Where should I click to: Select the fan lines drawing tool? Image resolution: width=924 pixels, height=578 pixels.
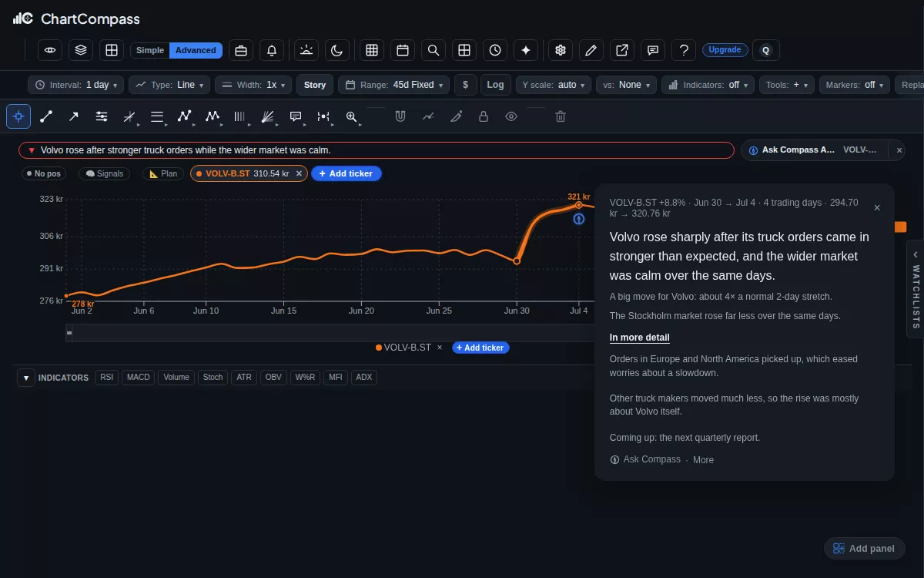[x=268, y=116]
